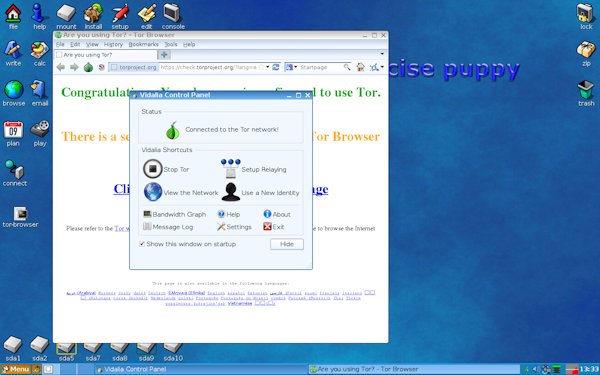Open the play media desktop icon
Viewport: 600px width, 375px height.
40,133
